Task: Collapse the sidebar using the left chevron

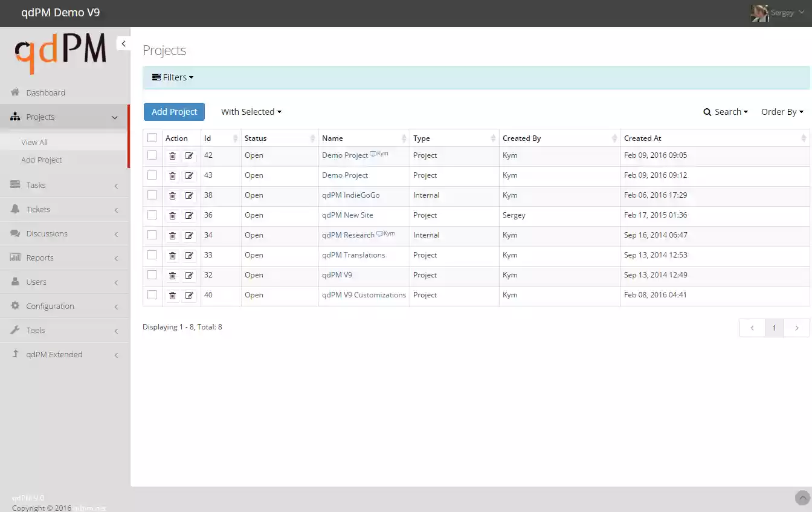Action: click(x=123, y=43)
